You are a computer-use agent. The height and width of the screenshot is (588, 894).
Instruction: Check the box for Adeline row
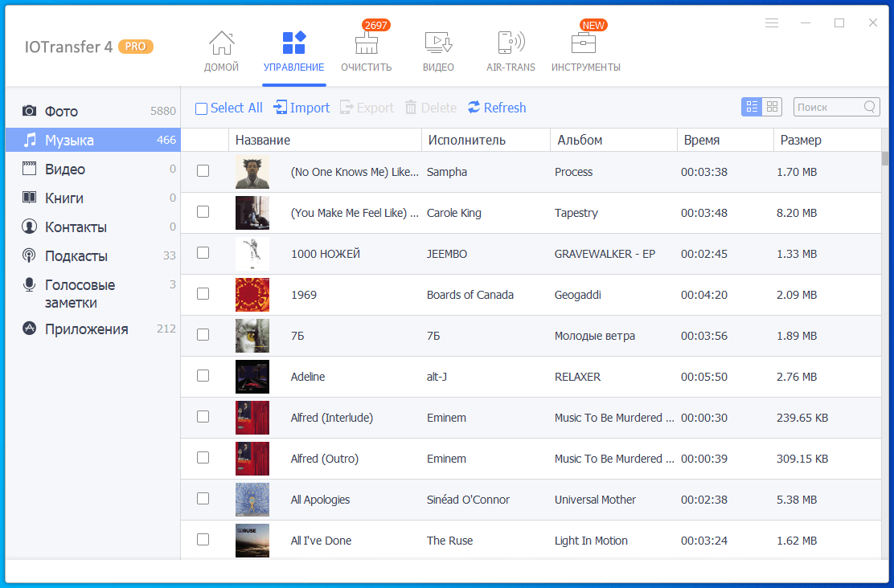pos(203,376)
